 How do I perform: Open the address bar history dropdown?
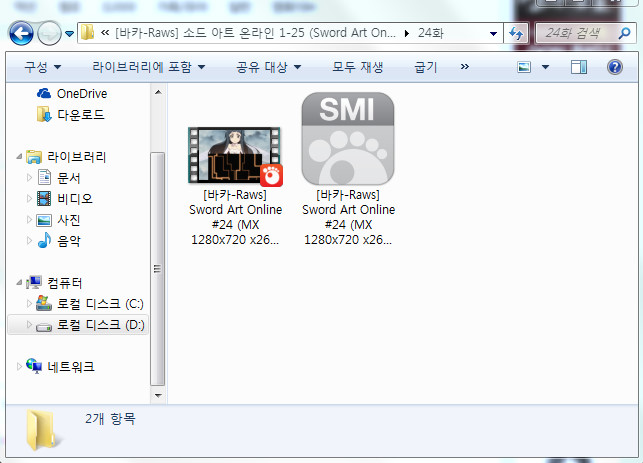point(493,33)
